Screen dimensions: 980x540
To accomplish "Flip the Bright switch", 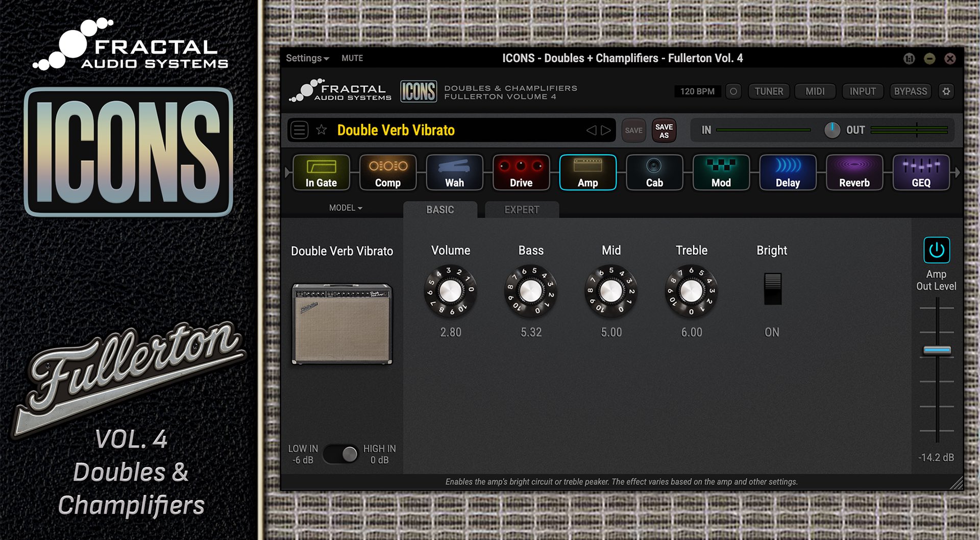I will pyautogui.click(x=772, y=289).
